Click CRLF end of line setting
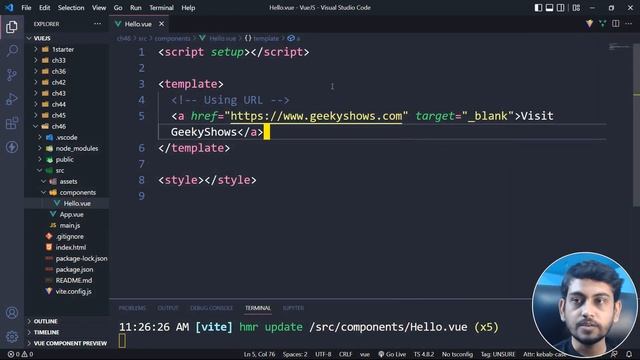Screen dimensions: 640x360 [x=345, y=354]
